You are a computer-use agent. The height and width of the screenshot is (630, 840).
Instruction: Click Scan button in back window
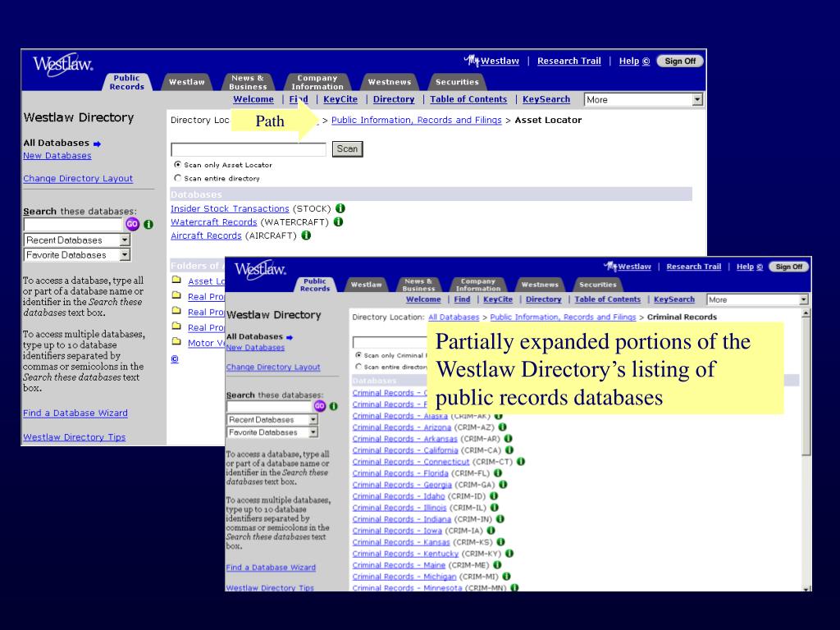pyautogui.click(x=347, y=149)
